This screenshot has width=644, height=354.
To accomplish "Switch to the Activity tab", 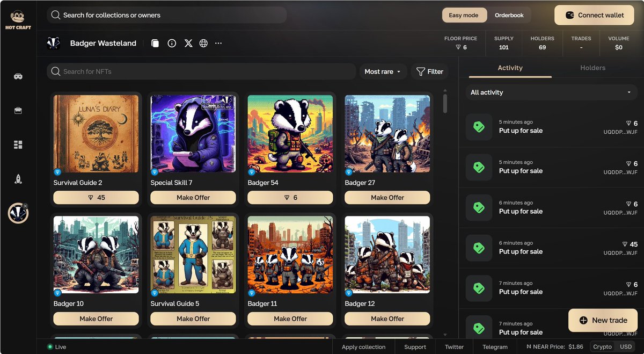I will pyautogui.click(x=510, y=68).
